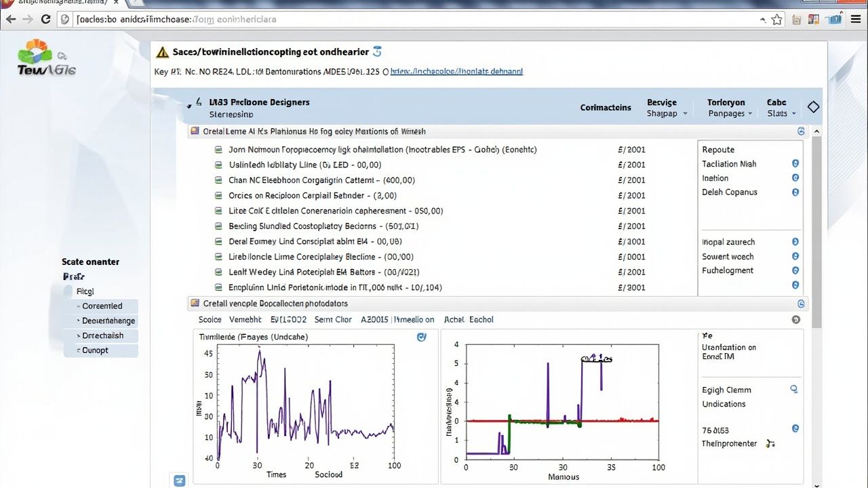Click the icon left of Cretall venople section title
Screen dimensions: 868x488
[195, 304]
